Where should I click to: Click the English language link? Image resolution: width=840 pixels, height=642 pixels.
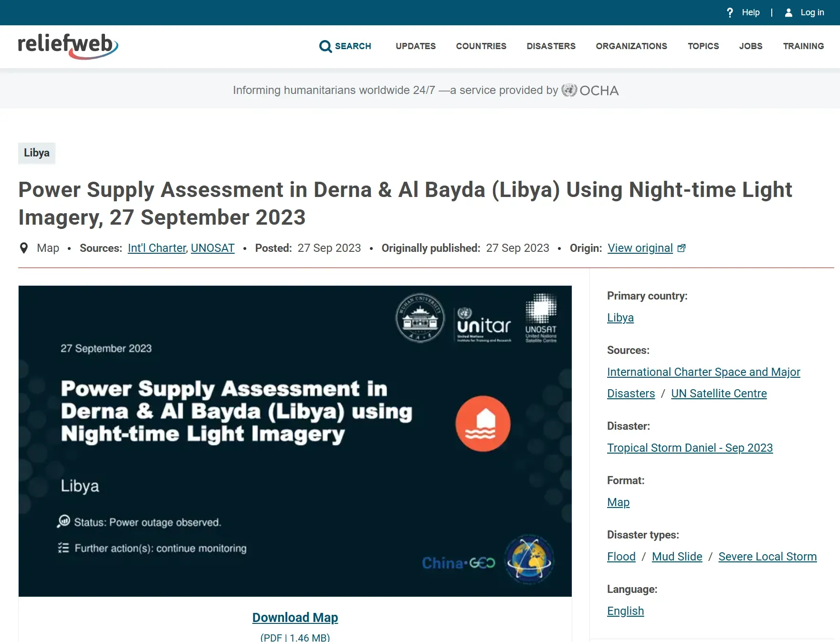click(x=625, y=611)
